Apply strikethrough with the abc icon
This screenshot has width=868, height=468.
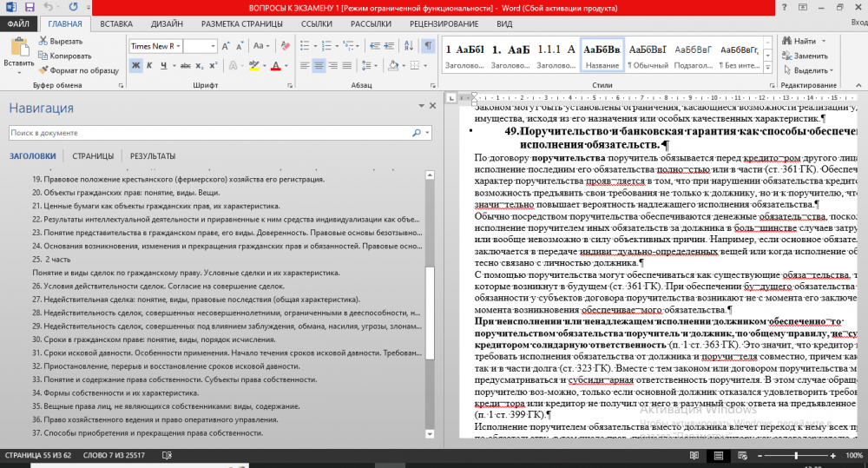[x=185, y=66]
